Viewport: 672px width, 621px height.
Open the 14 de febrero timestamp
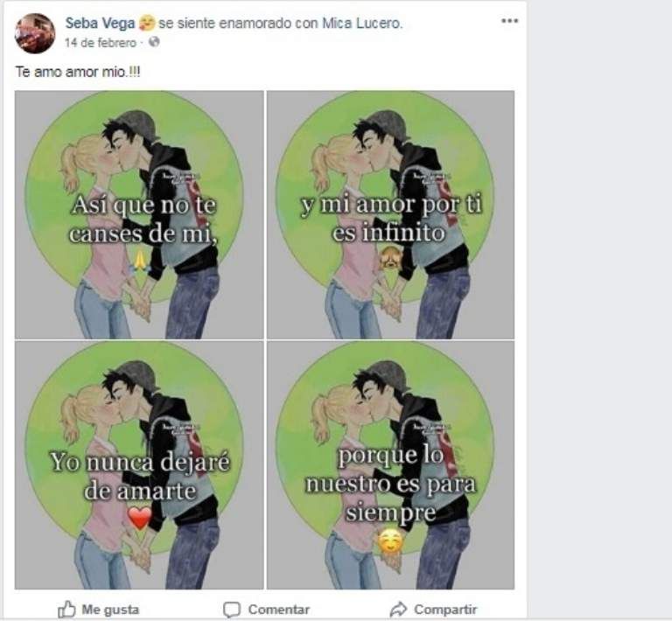click(101, 42)
